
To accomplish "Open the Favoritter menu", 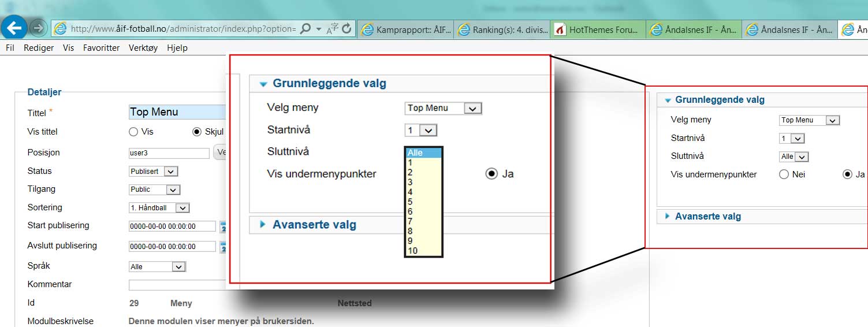I will (101, 48).
